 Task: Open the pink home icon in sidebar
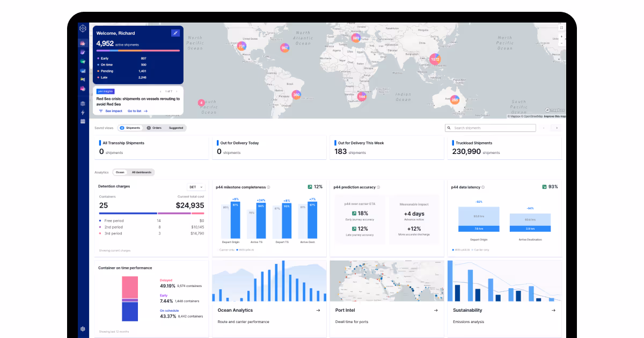[x=83, y=43]
